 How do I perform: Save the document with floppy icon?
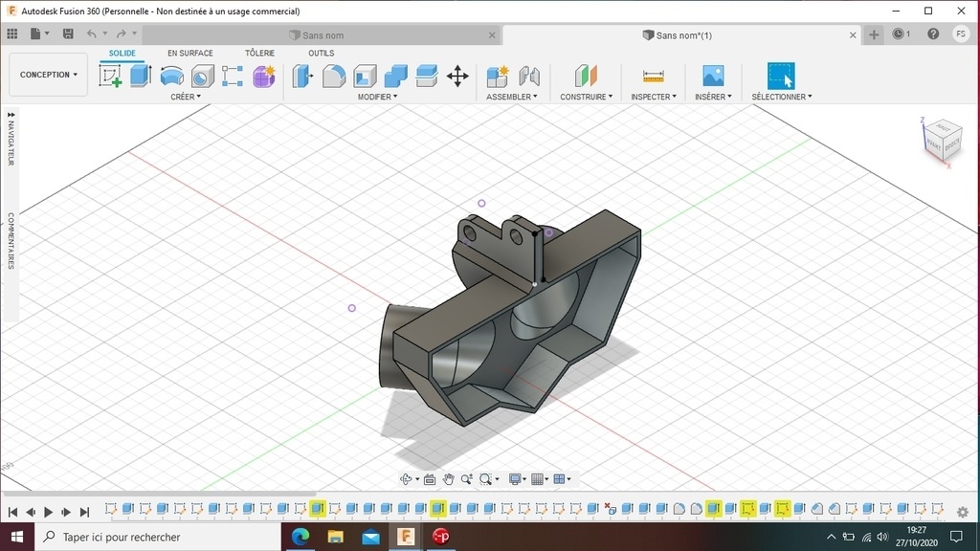click(x=68, y=33)
